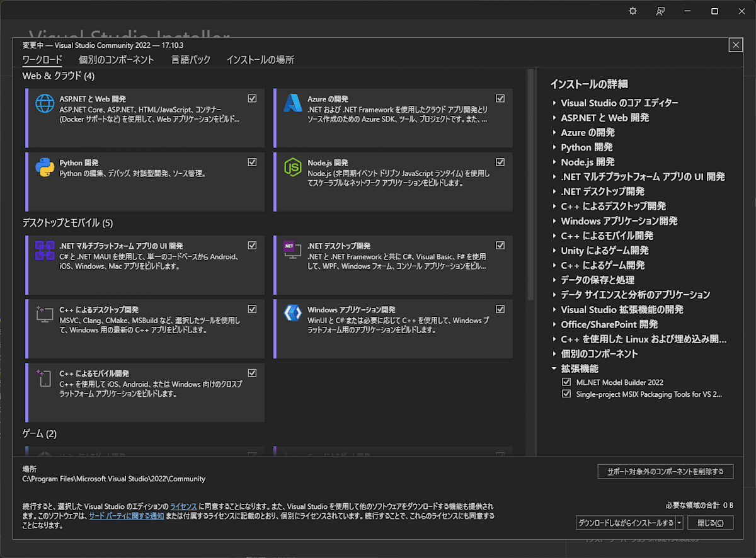This screenshot has height=558, width=756.
Task: Click the .NET desktop development monitor icon
Action: point(293,251)
